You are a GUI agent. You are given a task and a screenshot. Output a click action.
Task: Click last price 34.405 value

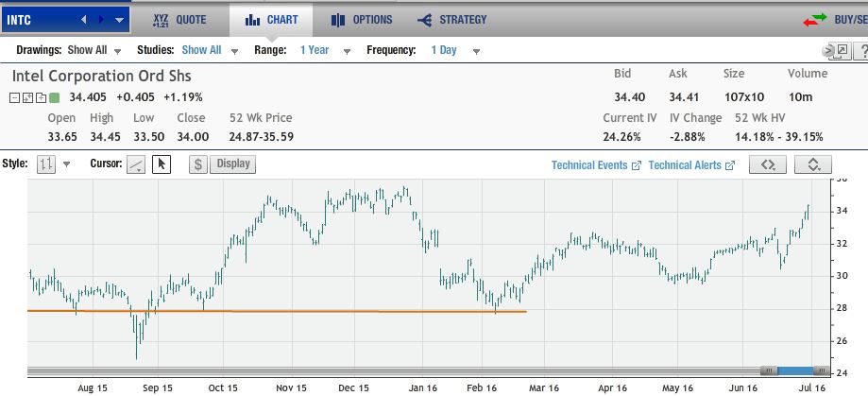[88, 97]
